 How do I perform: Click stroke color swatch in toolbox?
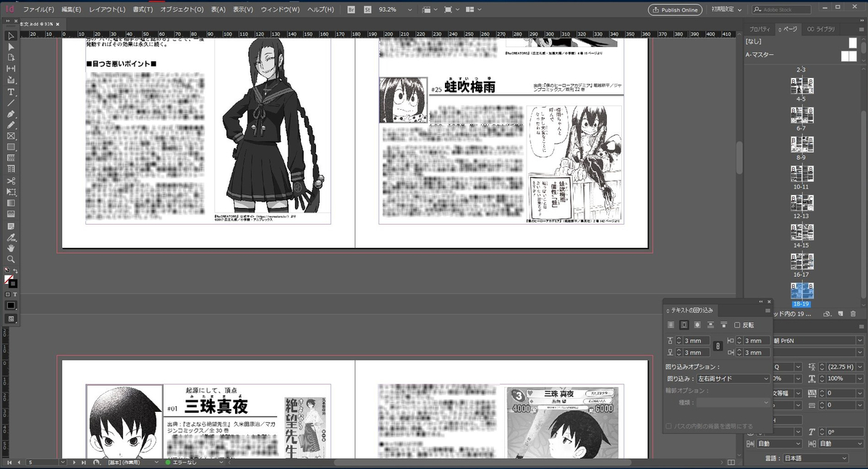tap(12, 283)
